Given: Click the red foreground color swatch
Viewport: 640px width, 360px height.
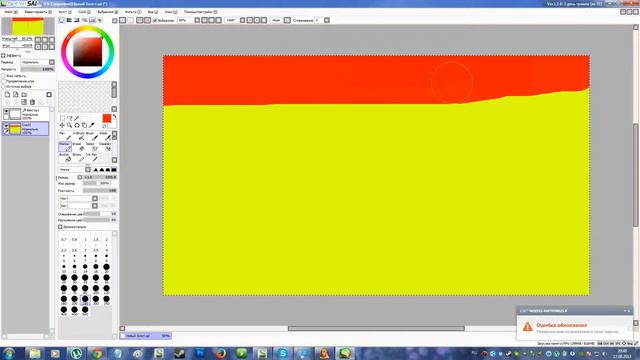Looking at the screenshot, I should [x=107, y=118].
